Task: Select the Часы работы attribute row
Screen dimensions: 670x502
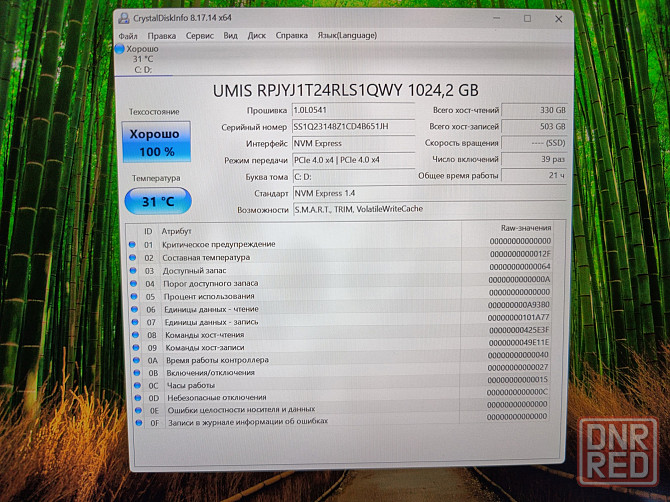Action: 341,383
